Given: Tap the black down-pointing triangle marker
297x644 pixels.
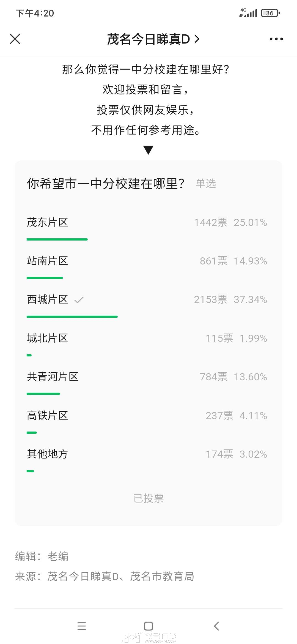Looking at the screenshot, I should tap(148, 150).
